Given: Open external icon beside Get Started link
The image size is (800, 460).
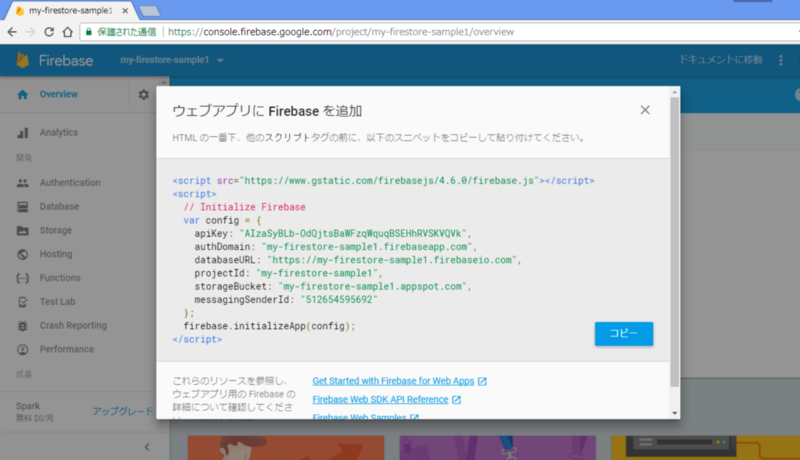Looking at the screenshot, I should coord(482,381).
